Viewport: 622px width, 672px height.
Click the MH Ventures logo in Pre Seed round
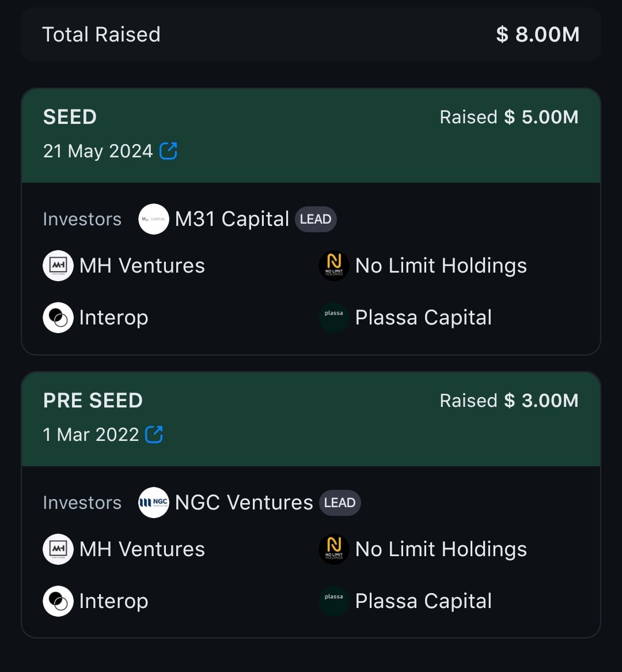coord(58,549)
